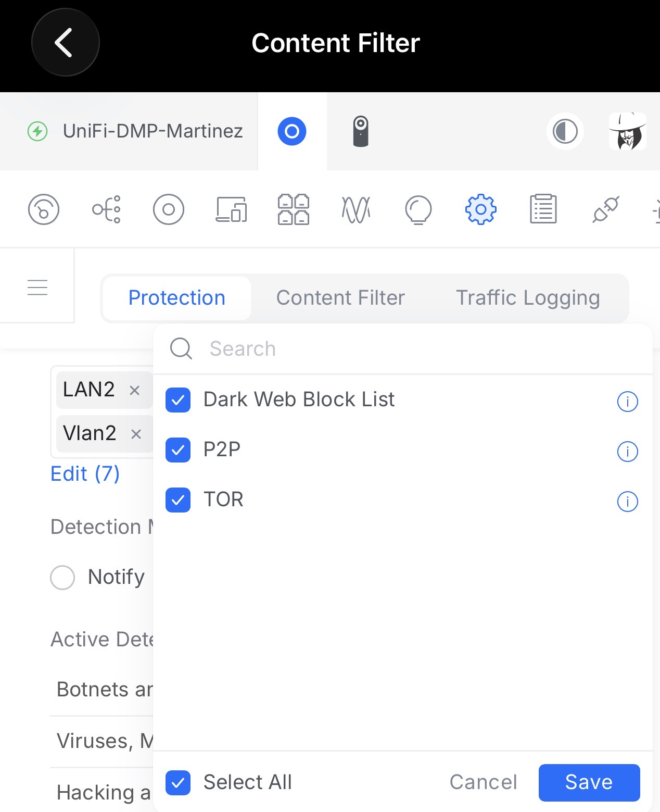
Task: Click the Edit (7) link
Action: click(85, 474)
